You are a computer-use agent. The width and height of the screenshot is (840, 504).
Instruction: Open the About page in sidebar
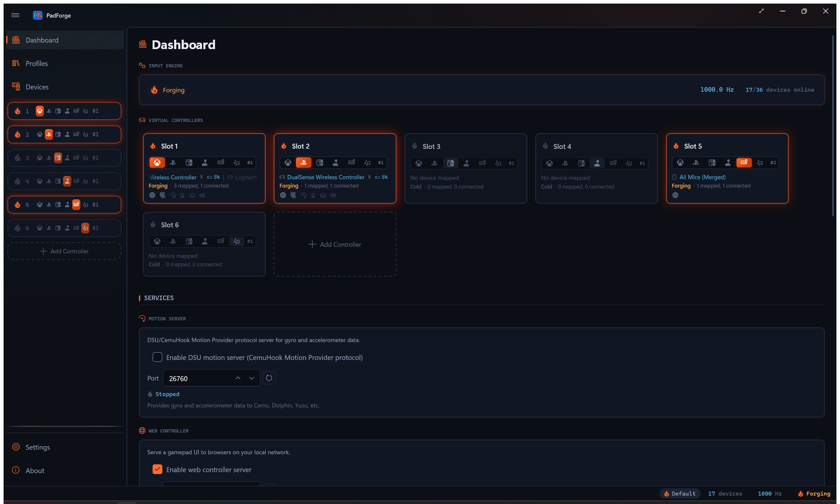tap(65, 471)
